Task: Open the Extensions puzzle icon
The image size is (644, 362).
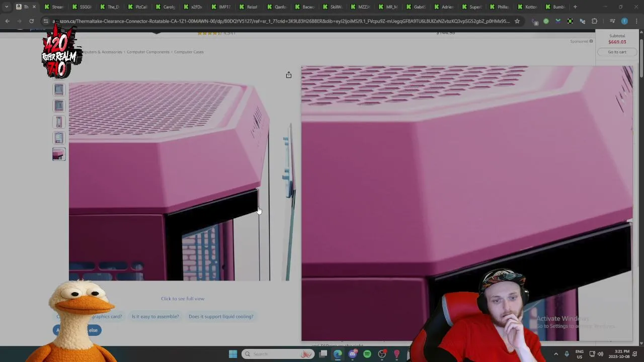Action: 594,21
